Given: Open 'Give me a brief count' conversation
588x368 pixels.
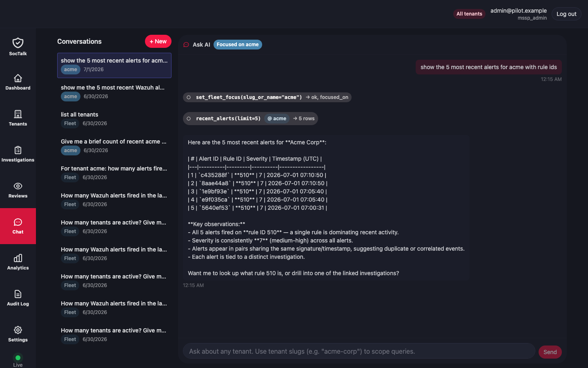Looking at the screenshot, I should coord(114,146).
